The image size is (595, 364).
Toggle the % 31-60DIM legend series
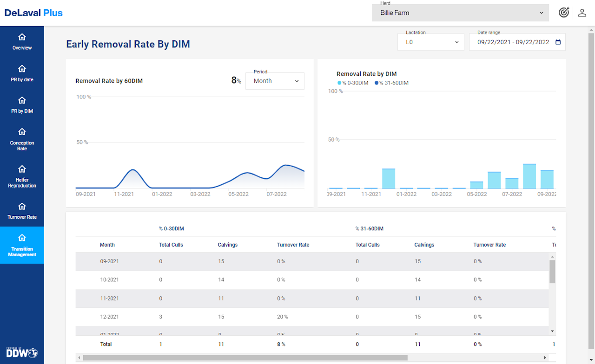pyautogui.click(x=391, y=83)
